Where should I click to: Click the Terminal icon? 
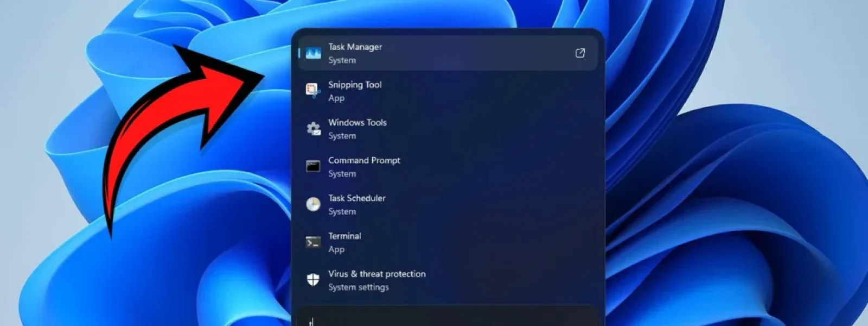(x=313, y=242)
